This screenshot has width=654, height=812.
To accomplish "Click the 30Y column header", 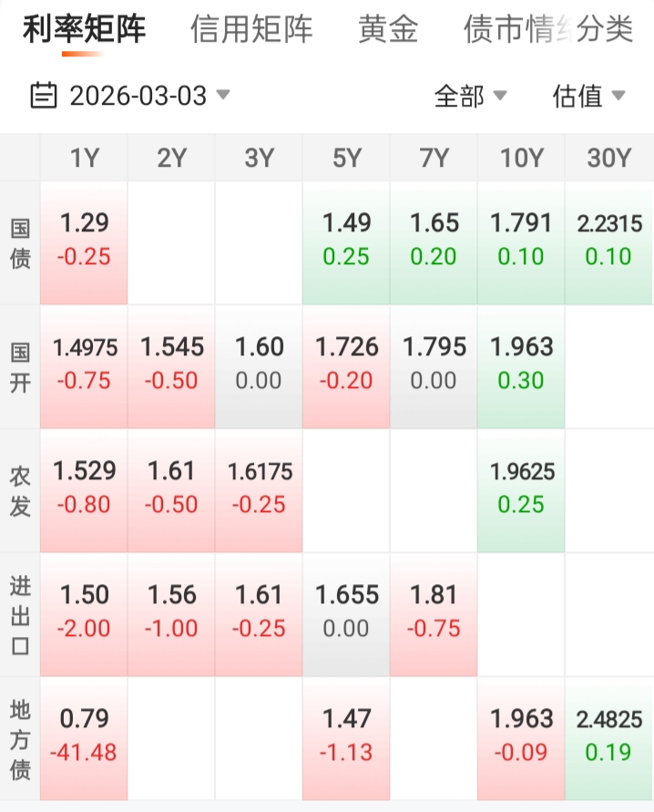I will tap(608, 158).
